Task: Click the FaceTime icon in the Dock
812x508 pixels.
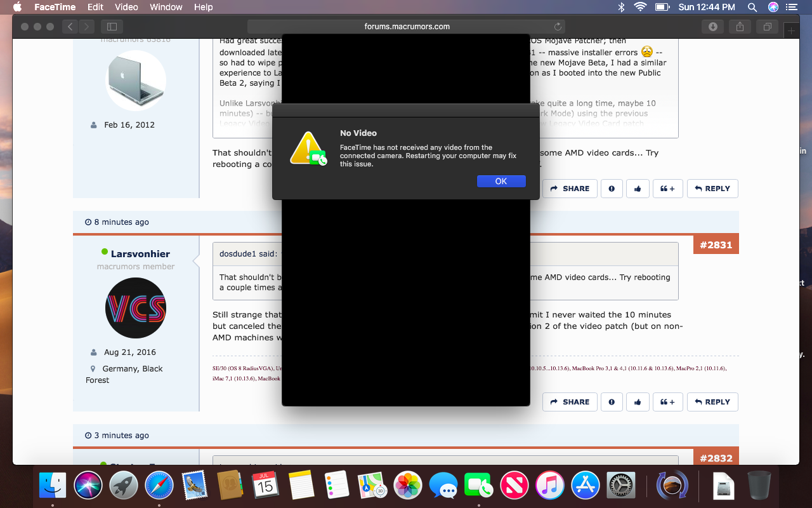Action: [x=479, y=486]
